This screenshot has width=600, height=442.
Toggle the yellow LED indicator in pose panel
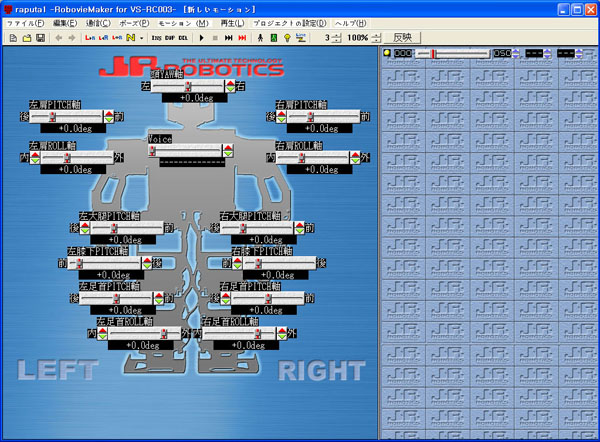[387, 53]
